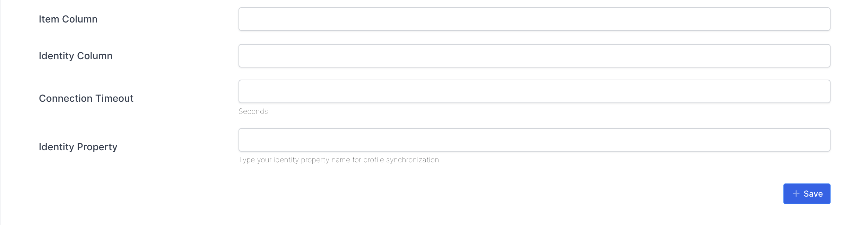The height and width of the screenshot is (225, 868).
Task: Click the profile synchronization helper text
Action: coord(339,160)
